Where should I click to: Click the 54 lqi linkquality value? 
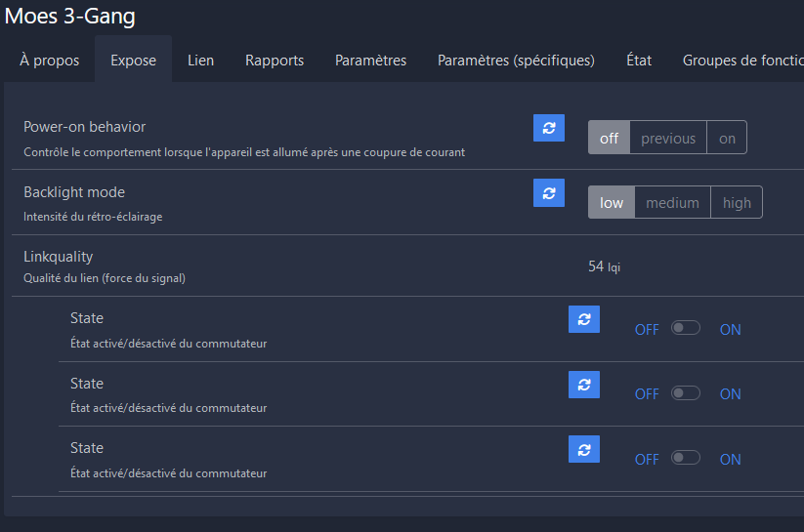point(604,266)
